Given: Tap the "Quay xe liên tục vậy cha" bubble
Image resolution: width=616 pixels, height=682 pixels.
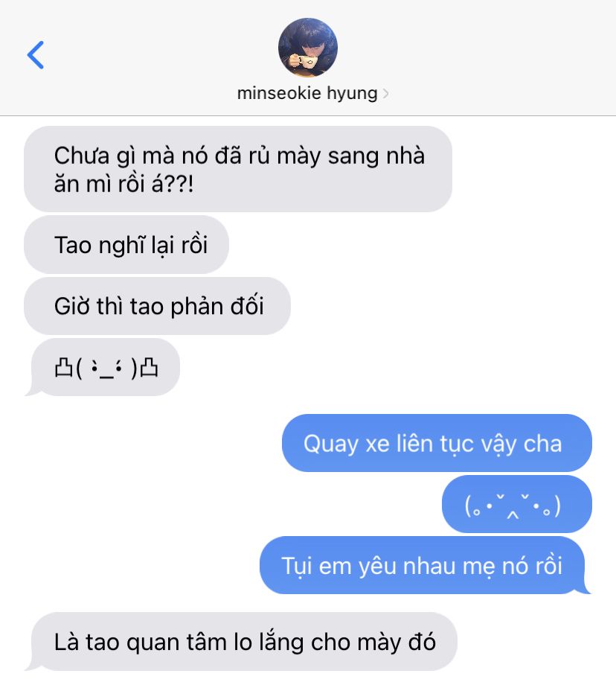Looking at the screenshot, I should click(437, 443).
